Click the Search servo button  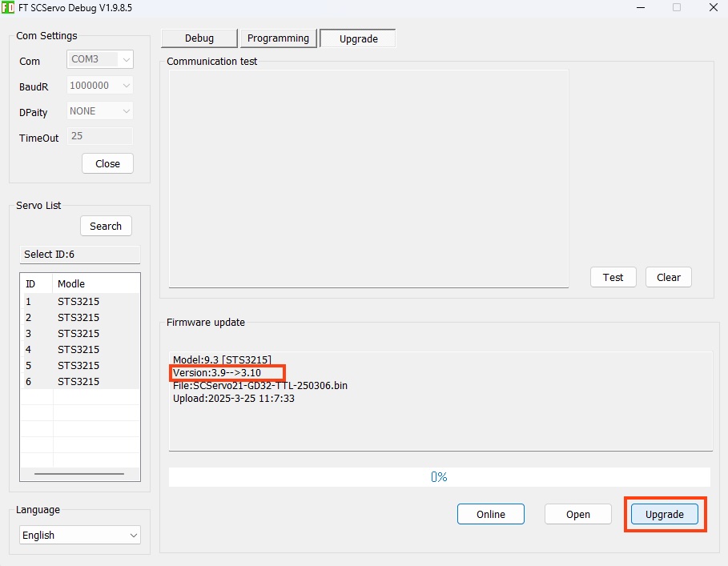[106, 226]
